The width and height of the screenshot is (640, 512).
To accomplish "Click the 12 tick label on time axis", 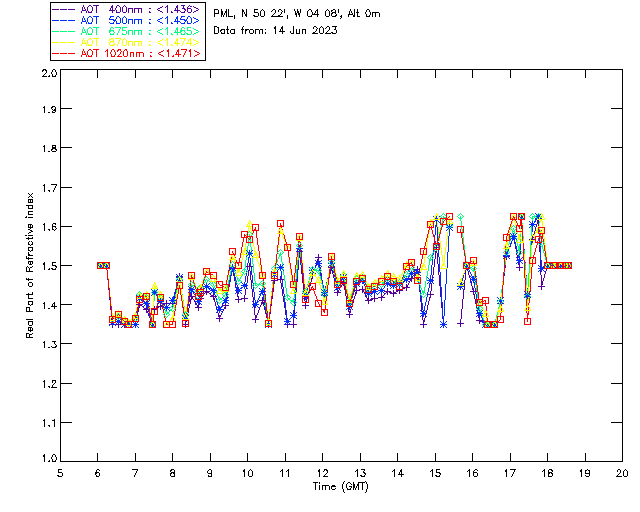I will click(x=322, y=473).
